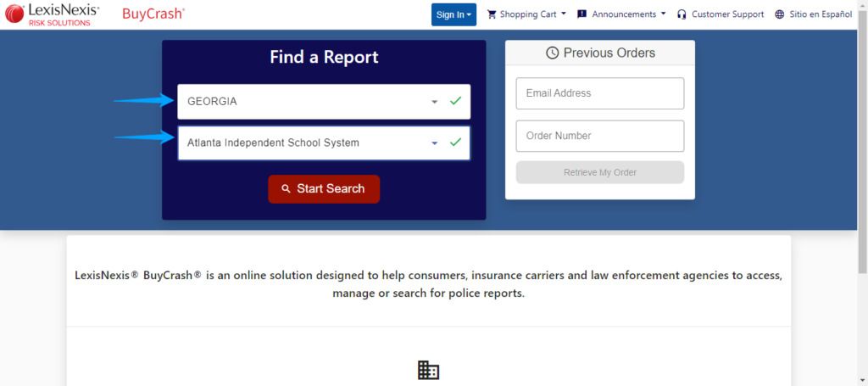Click the page vertical scrollbar
The image size is (868, 386).
(862, 143)
